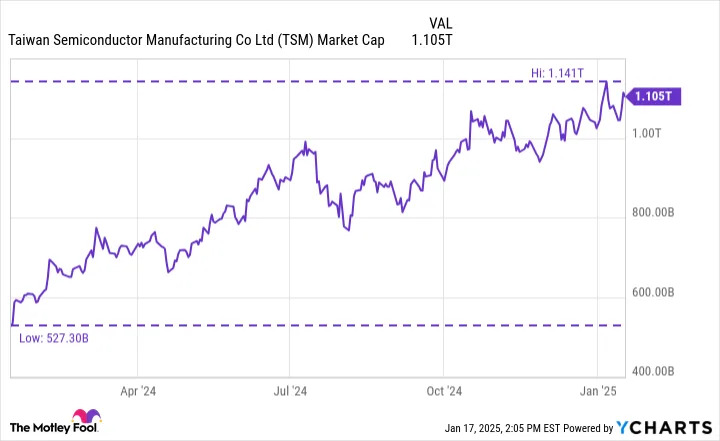Click the Hi: 1.141T label
Screen dimensions: 720x441
point(557,73)
